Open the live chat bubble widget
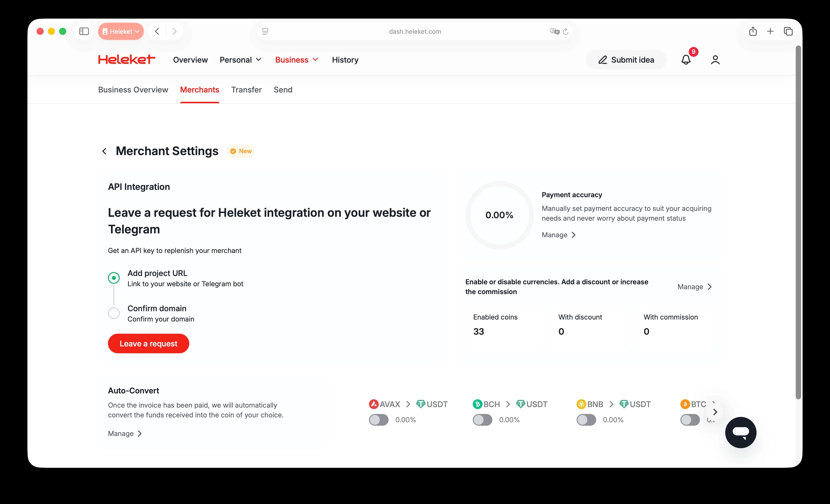The image size is (830, 504). coord(740,432)
